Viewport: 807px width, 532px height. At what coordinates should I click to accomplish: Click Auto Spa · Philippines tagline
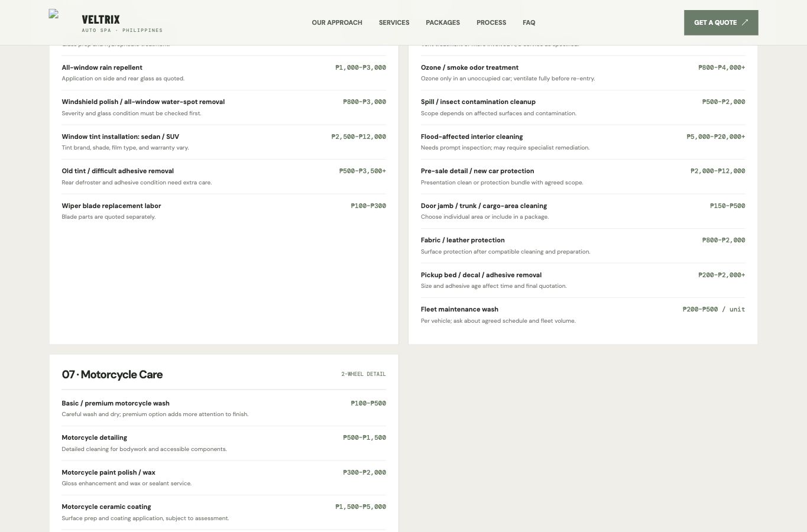(x=122, y=30)
